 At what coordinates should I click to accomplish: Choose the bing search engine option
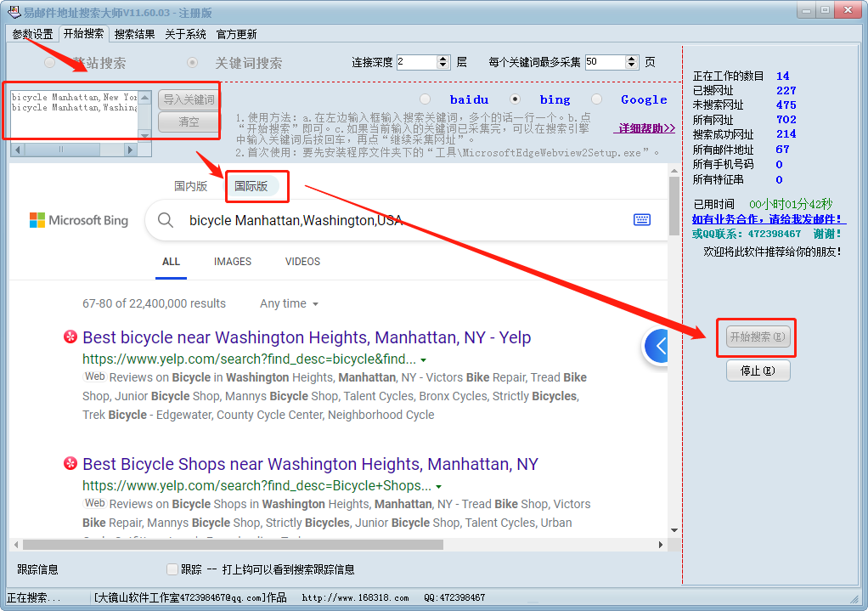pyautogui.click(x=515, y=99)
